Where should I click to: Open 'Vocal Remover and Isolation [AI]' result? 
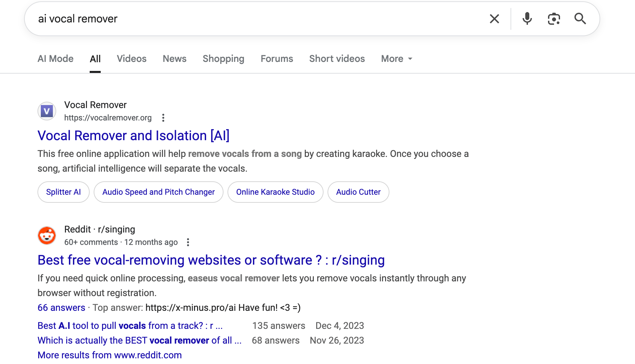coord(133,136)
